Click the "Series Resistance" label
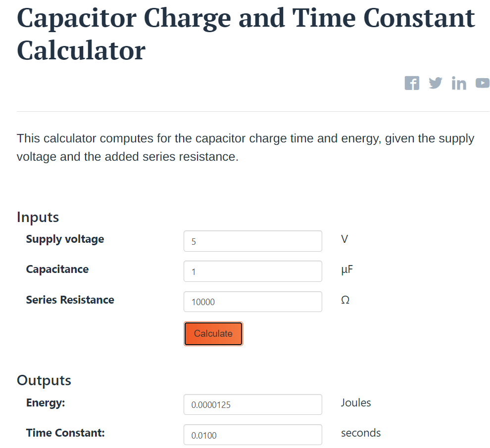490x448 pixels. point(70,300)
